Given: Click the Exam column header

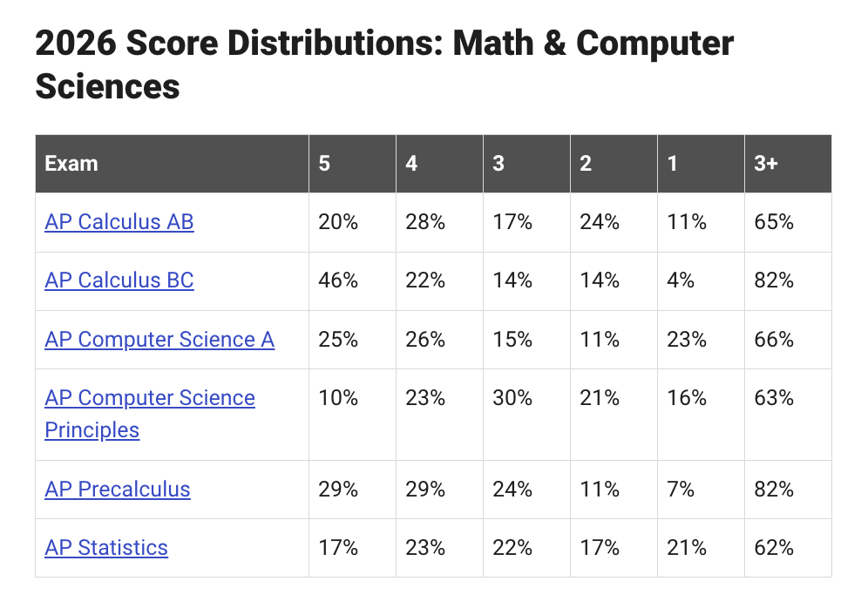Looking at the screenshot, I should point(173,164).
